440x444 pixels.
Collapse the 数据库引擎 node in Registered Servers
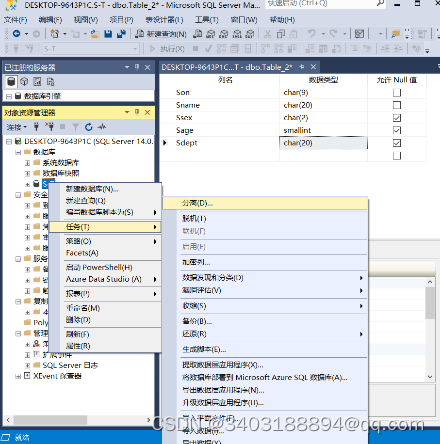(9, 97)
